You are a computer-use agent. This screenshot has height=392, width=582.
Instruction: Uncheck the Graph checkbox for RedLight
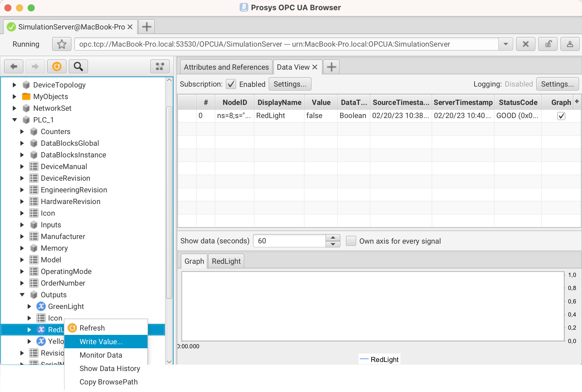(561, 116)
